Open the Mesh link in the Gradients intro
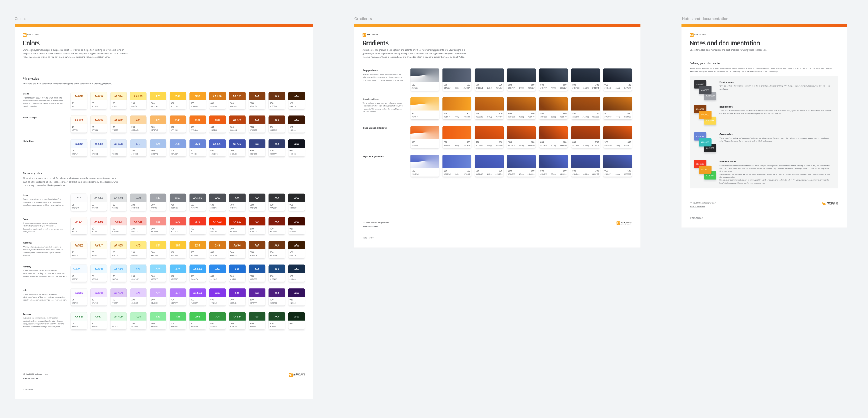The image size is (868, 418). click(x=419, y=57)
